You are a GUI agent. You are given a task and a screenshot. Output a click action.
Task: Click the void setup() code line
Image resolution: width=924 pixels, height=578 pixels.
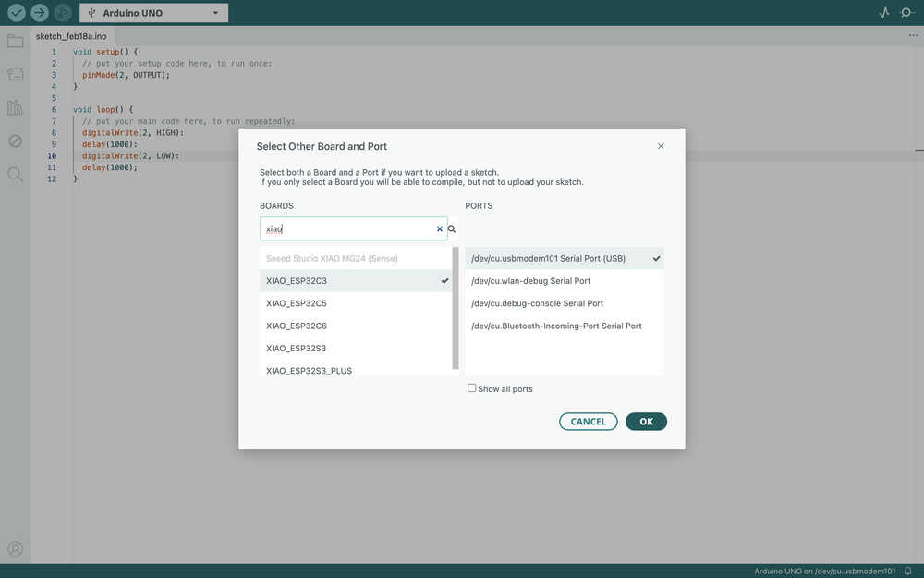[x=105, y=52]
